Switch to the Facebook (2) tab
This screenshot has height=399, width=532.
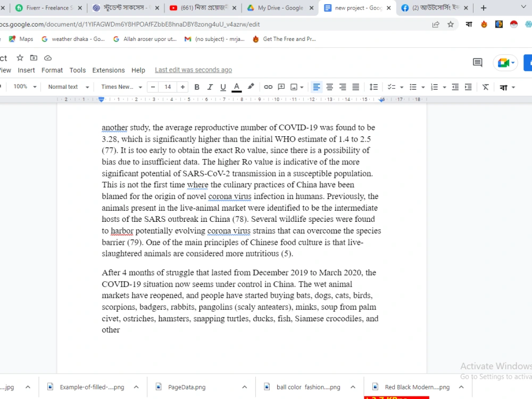pos(435,8)
